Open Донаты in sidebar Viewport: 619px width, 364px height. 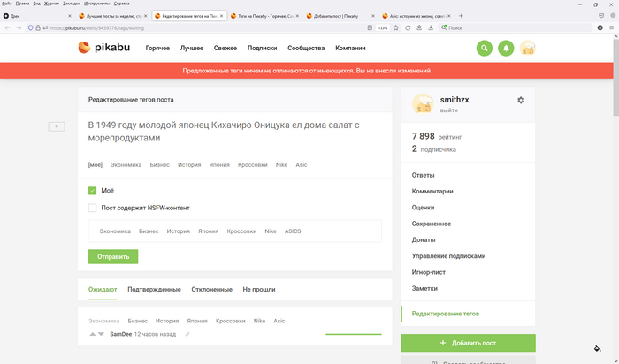click(424, 239)
